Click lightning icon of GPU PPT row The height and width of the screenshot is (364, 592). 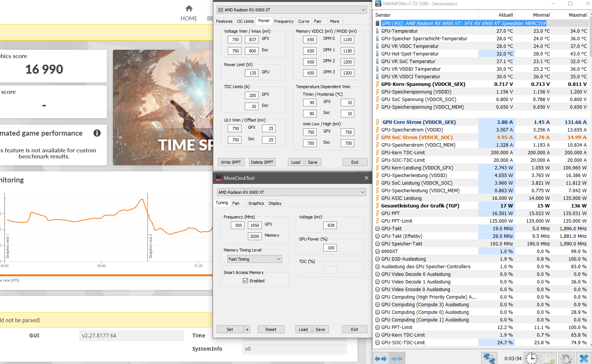click(378, 213)
